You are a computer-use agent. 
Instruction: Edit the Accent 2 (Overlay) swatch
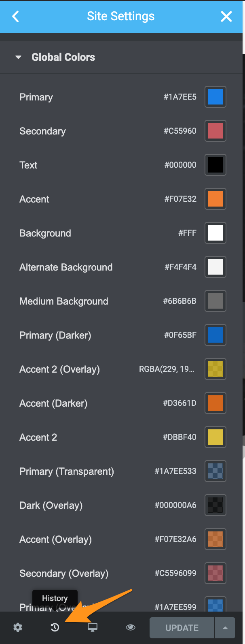coord(215,369)
